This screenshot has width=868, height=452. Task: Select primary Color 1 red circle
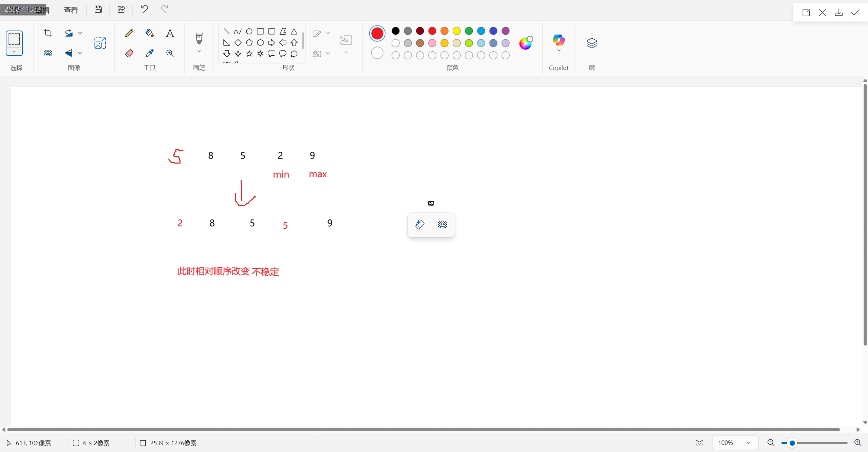click(x=377, y=33)
